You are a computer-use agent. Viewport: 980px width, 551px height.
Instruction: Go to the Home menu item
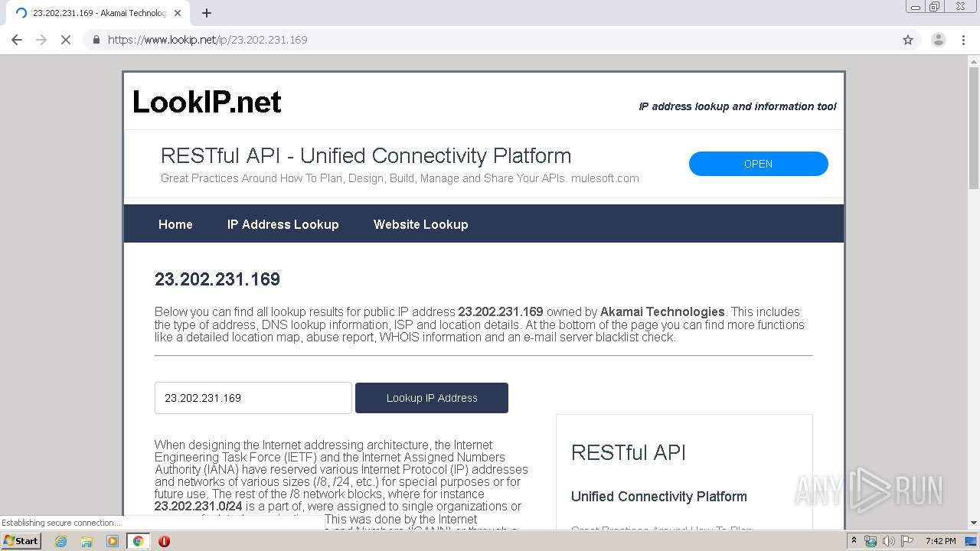(x=175, y=224)
